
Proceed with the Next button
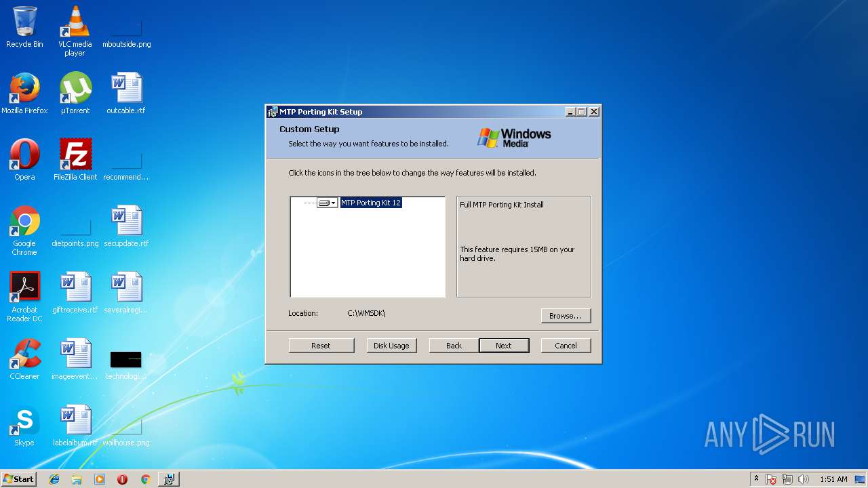504,346
